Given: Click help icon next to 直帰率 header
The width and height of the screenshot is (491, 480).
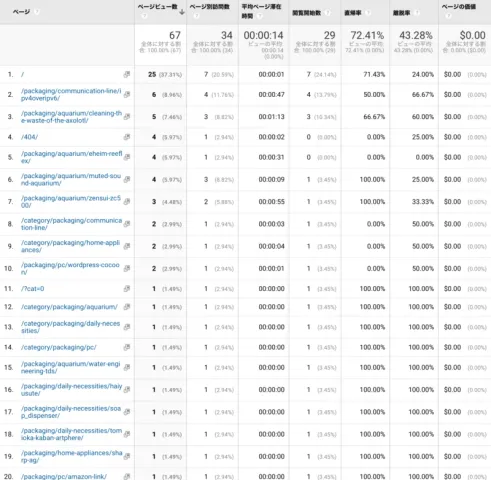Looking at the screenshot, I should [x=368, y=13].
